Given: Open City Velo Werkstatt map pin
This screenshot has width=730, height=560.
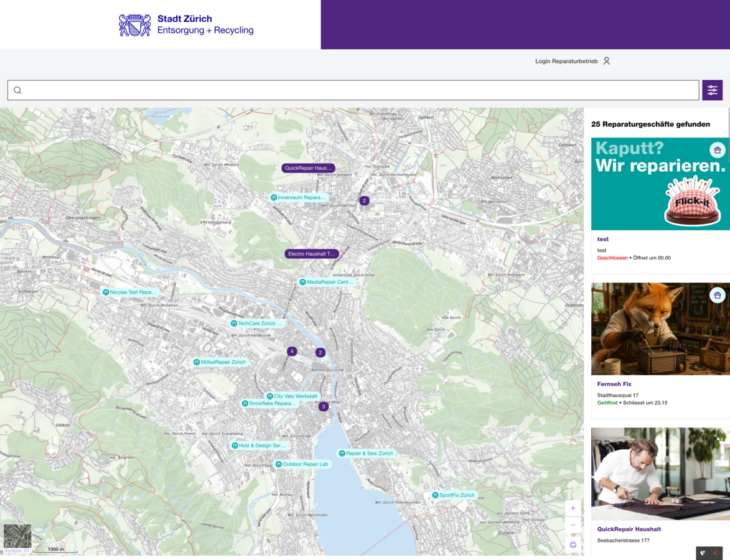Looking at the screenshot, I should (x=292, y=396).
